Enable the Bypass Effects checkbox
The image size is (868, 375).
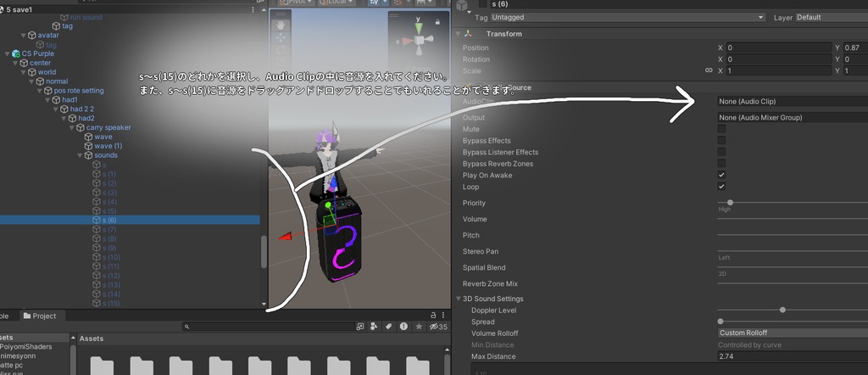point(721,140)
